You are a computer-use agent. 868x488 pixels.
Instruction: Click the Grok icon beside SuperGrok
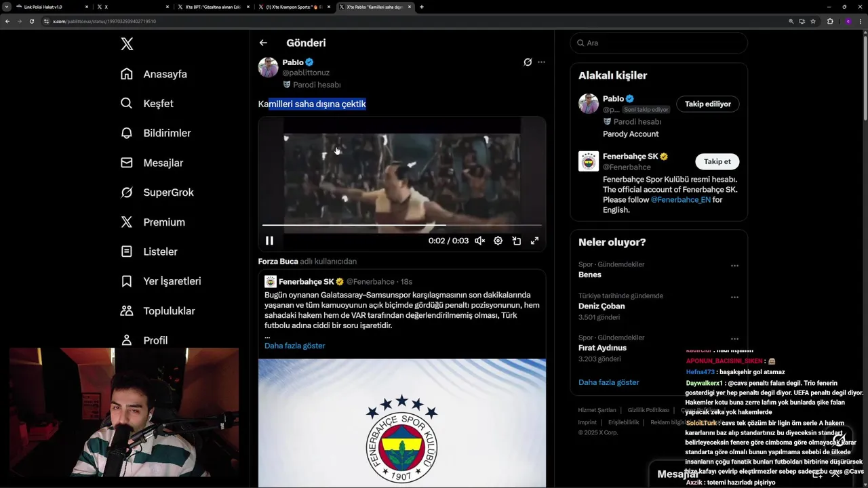(127, 192)
